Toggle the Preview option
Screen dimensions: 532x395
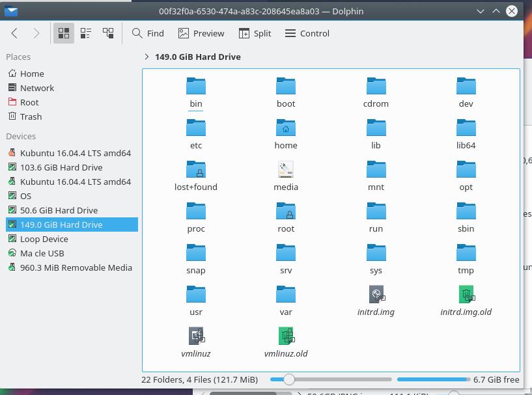click(x=201, y=33)
